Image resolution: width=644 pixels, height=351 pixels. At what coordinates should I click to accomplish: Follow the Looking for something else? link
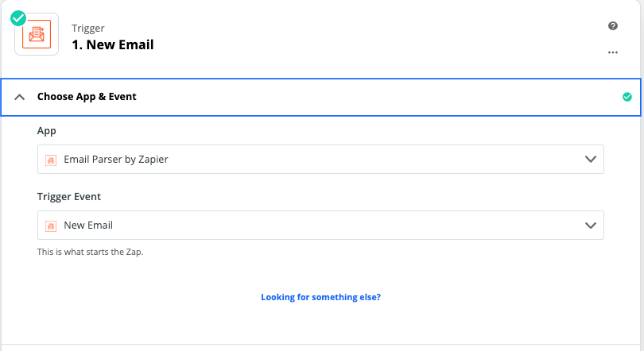coord(320,297)
